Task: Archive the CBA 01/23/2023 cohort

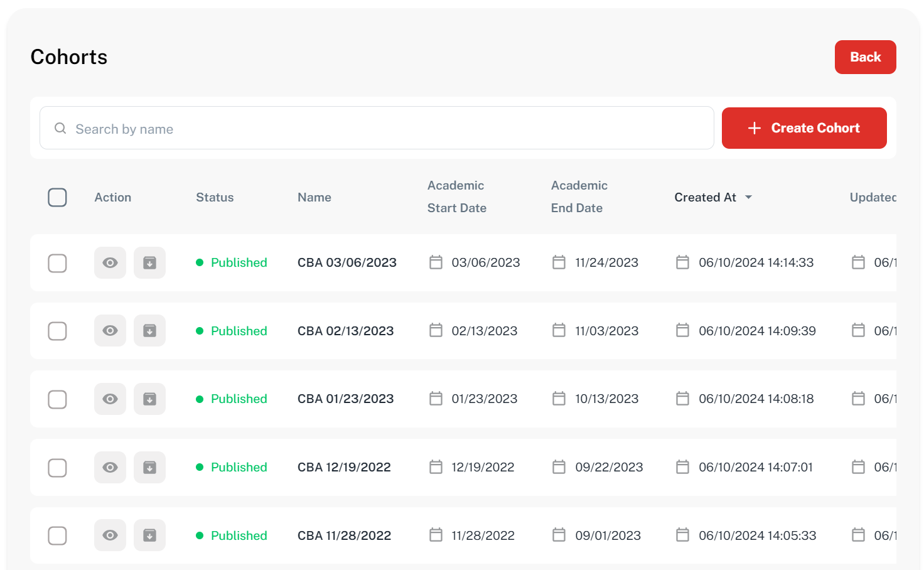Action: [x=149, y=399]
